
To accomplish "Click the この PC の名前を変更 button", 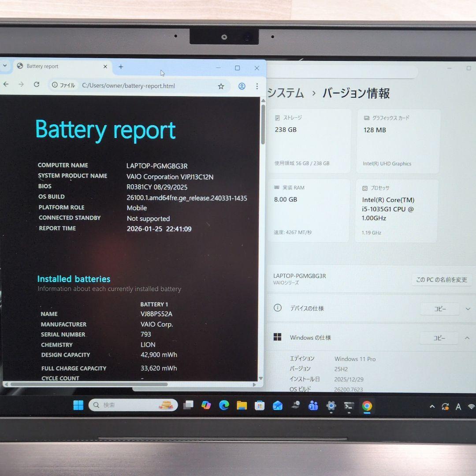I will click(441, 279).
